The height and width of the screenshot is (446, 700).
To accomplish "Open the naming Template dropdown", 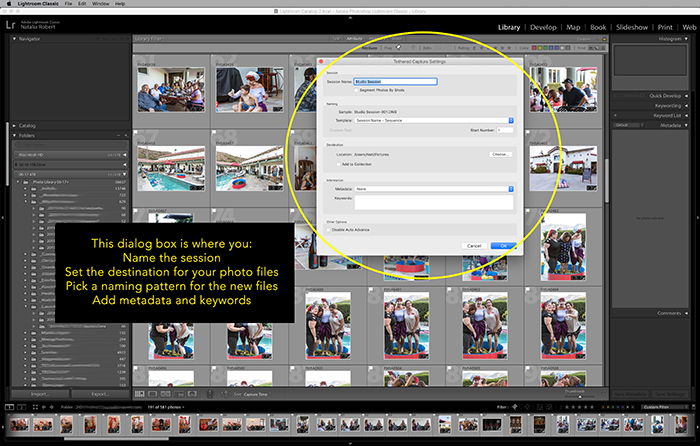I will pyautogui.click(x=434, y=121).
